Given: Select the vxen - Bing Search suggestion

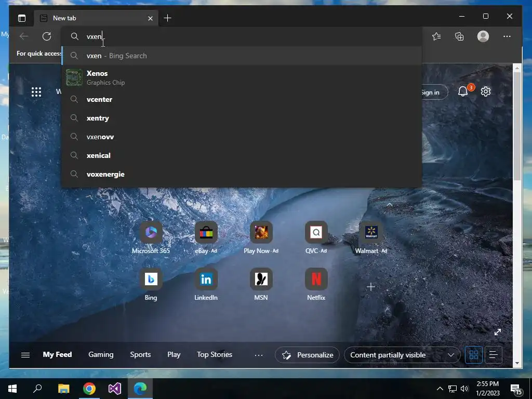Looking at the screenshot, I should click(x=242, y=56).
